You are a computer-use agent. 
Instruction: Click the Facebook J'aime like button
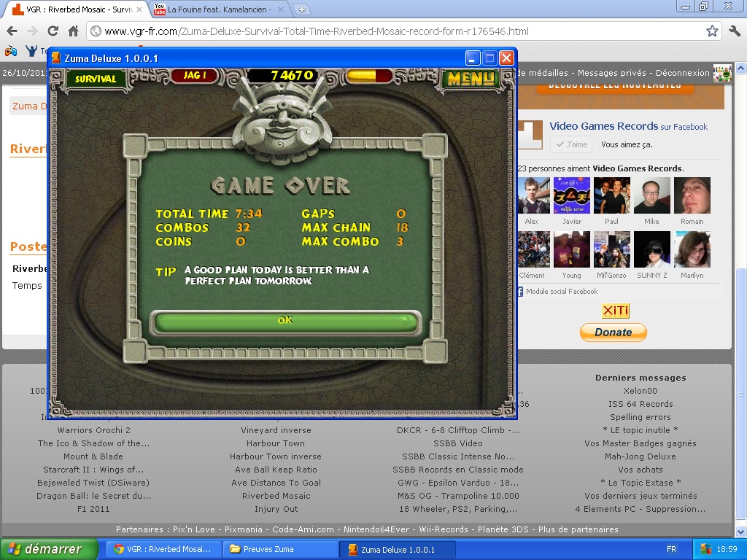[570, 144]
